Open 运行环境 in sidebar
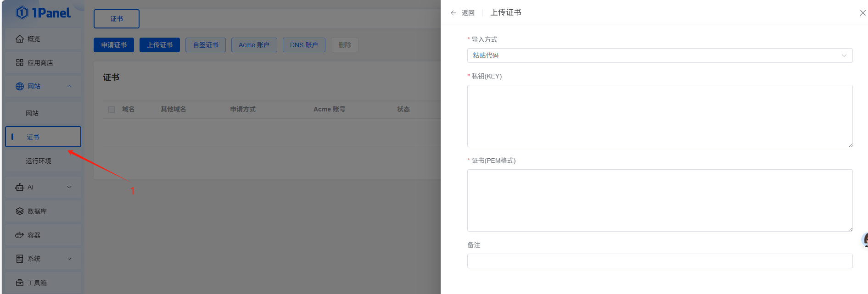 click(x=43, y=161)
